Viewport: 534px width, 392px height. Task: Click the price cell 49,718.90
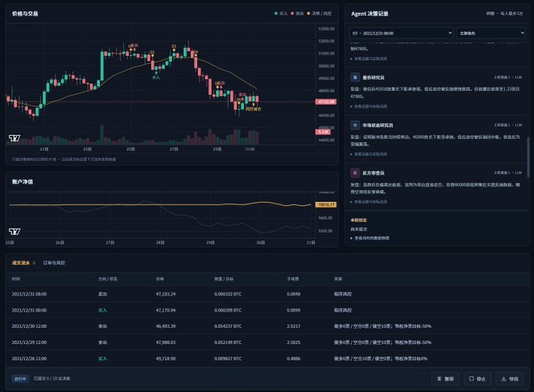click(166, 359)
